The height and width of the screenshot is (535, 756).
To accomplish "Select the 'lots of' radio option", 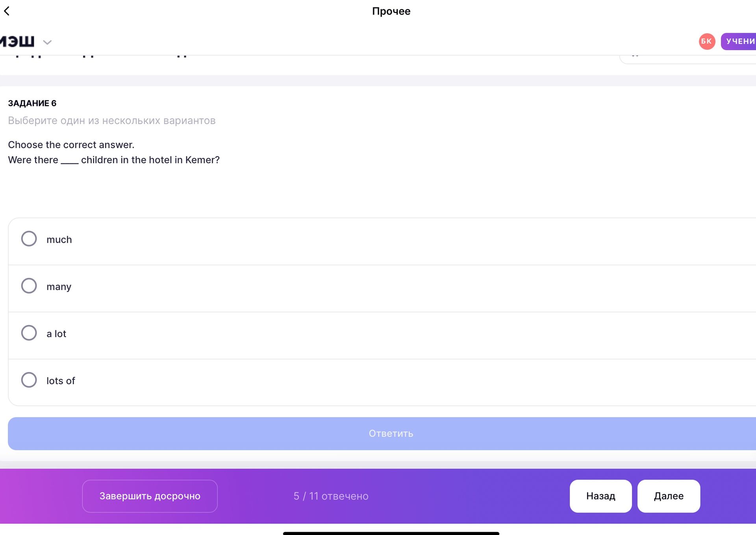I will [x=29, y=380].
